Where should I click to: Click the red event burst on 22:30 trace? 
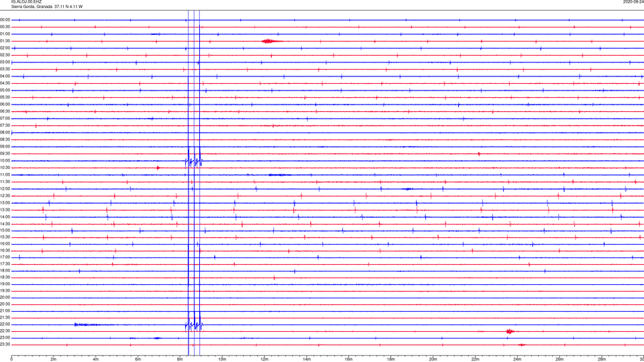tap(510, 331)
